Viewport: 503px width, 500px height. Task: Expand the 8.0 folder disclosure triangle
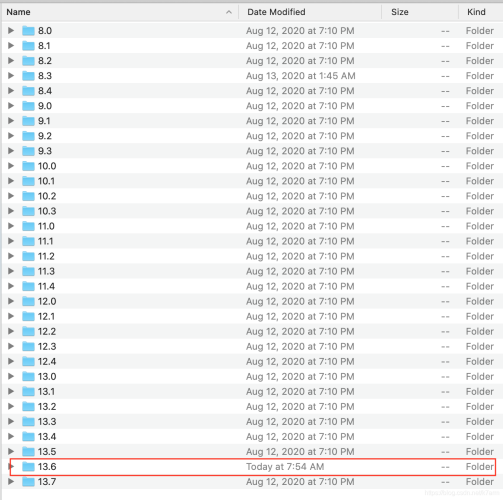pos(11,31)
